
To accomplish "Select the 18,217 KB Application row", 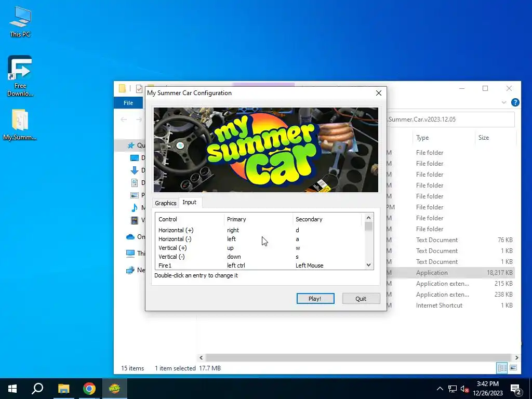I will coord(450,273).
